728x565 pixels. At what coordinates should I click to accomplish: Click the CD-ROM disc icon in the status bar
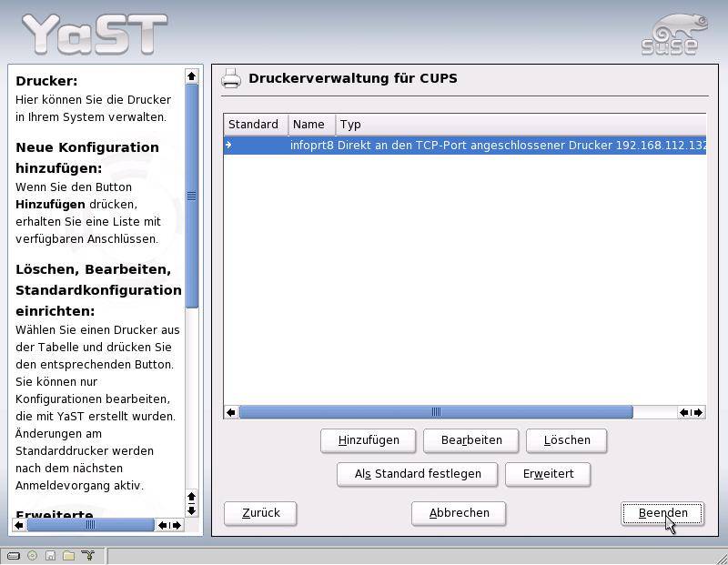tap(32, 555)
